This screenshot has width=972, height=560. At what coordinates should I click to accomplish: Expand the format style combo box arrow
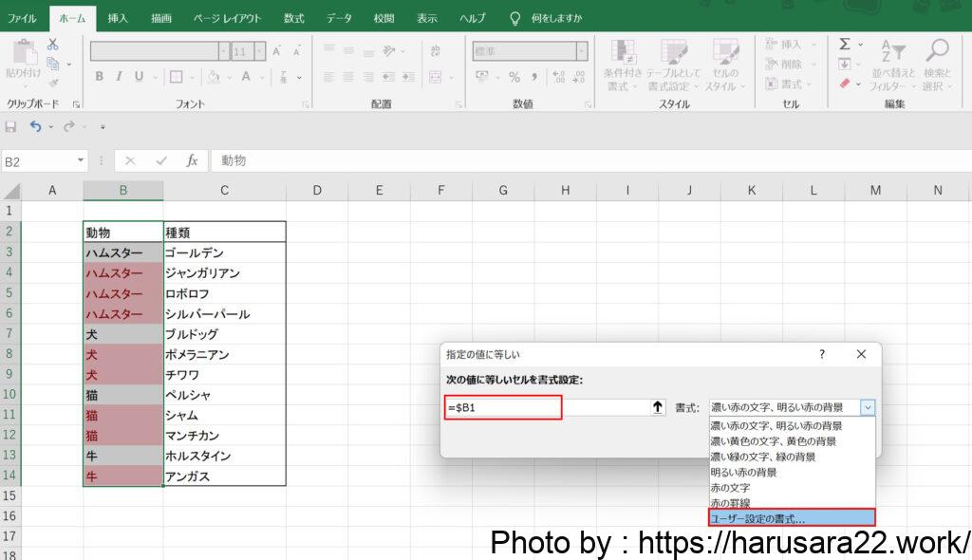click(x=867, y=407)
